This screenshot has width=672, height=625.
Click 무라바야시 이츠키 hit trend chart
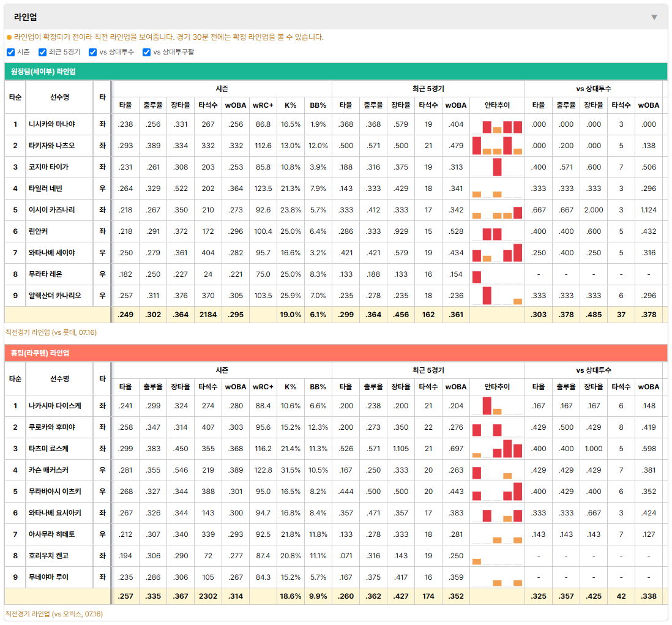click(497, 492)
